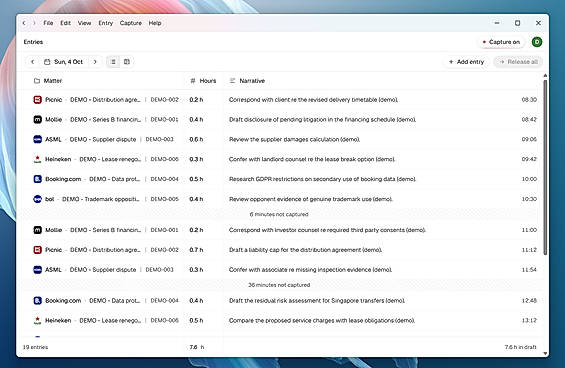Click the Picnic logo in the 11:12 entry

coord(37,250)
